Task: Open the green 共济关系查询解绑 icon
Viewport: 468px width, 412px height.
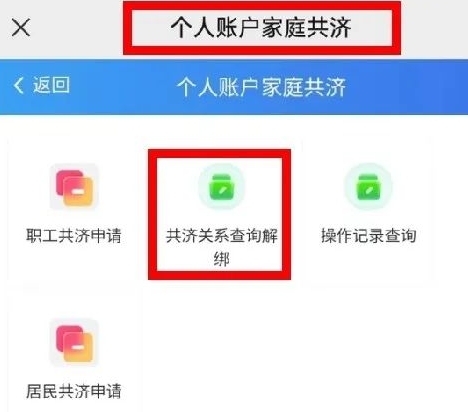Action: tap(222, 187)
